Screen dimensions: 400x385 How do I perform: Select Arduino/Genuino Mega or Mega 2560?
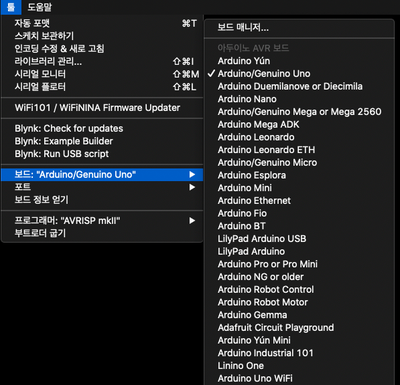point(299,112)
